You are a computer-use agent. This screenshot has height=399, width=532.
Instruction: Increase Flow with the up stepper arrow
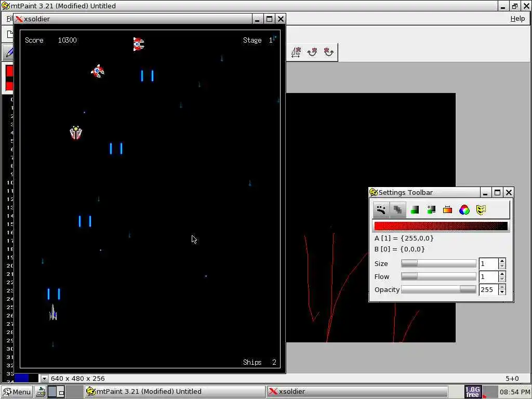502,274
